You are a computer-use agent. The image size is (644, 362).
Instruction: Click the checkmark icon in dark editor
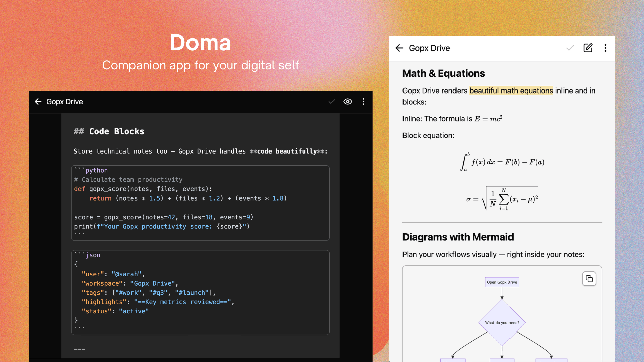pyautogui.click(x=332, y=102)
